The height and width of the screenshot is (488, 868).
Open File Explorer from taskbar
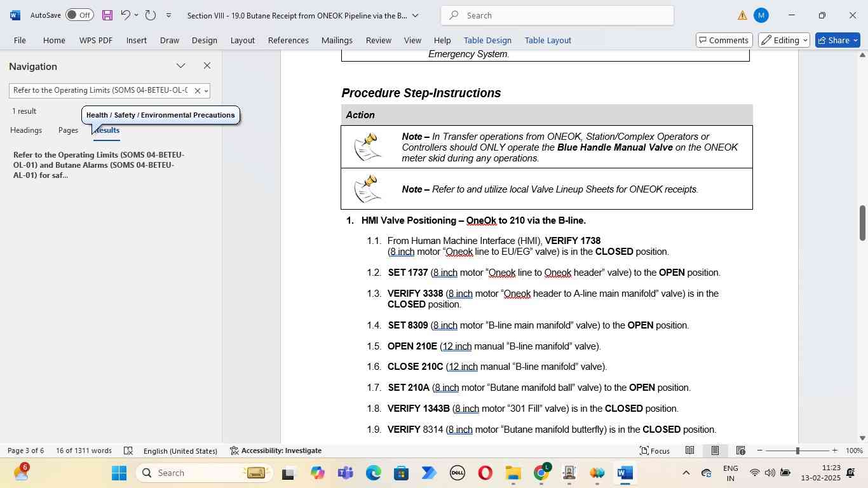[513, 473]
